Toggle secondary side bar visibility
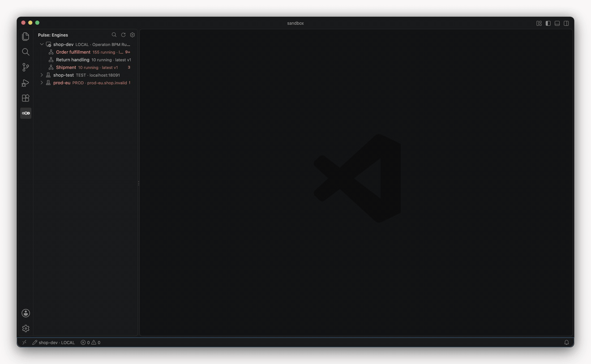591x364 pixels. pyautogui.click(x=566, y=23)
